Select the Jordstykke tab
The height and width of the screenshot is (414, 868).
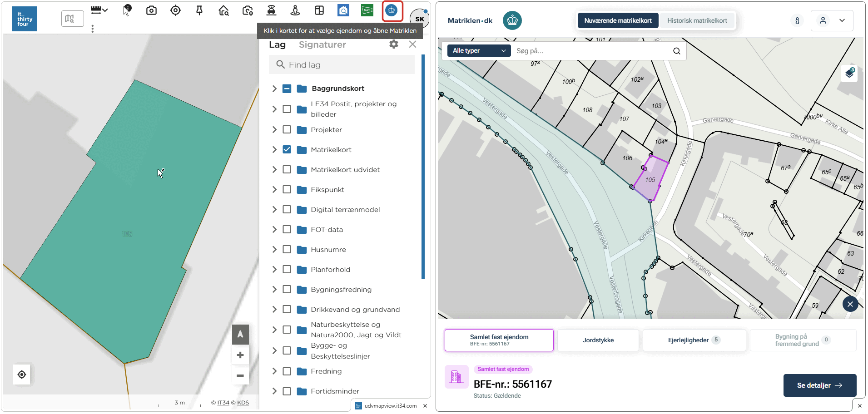pos(598,340)
